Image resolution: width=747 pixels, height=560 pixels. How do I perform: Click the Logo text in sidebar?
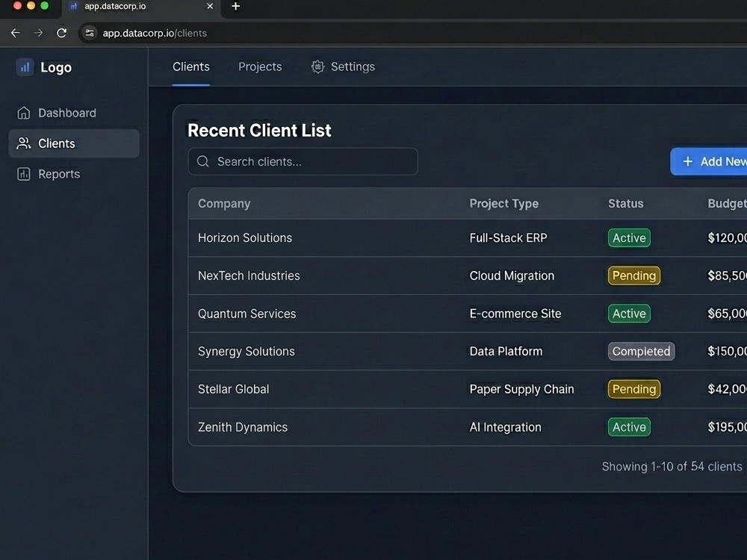click(56, 68)
